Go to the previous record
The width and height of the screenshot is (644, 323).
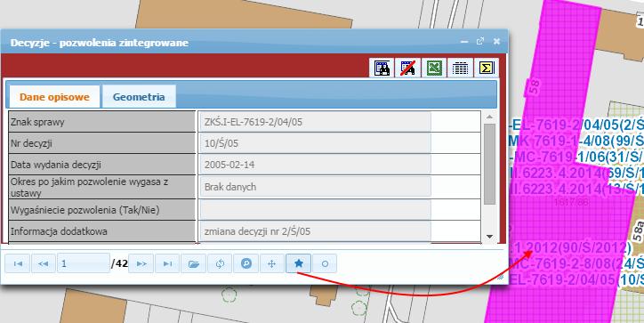(44, 263)
